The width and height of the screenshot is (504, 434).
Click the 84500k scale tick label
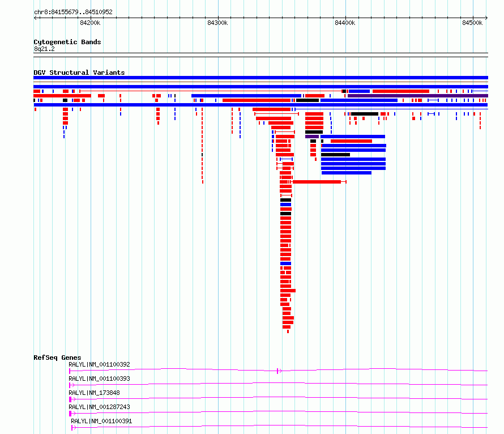pos(472,23)
